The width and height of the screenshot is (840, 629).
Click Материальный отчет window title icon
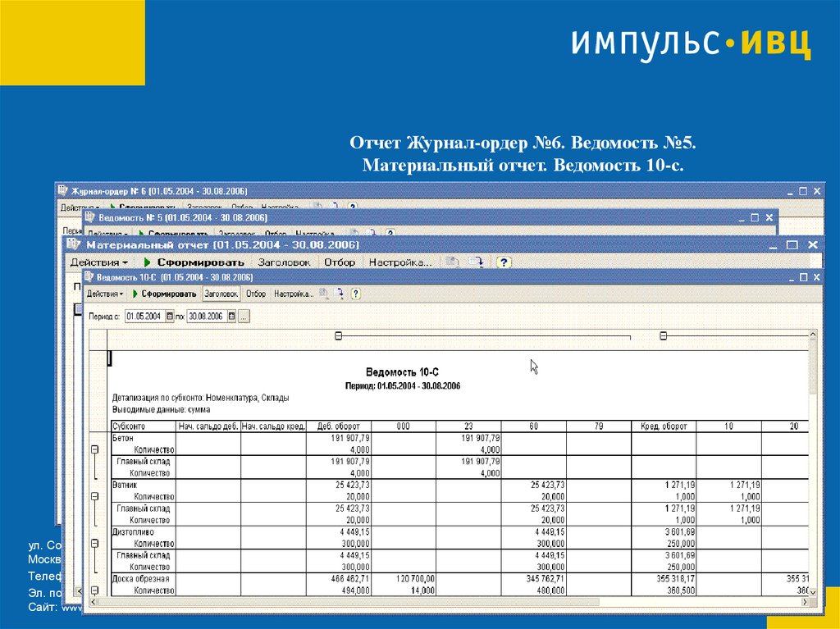click(x=73, y=244)
